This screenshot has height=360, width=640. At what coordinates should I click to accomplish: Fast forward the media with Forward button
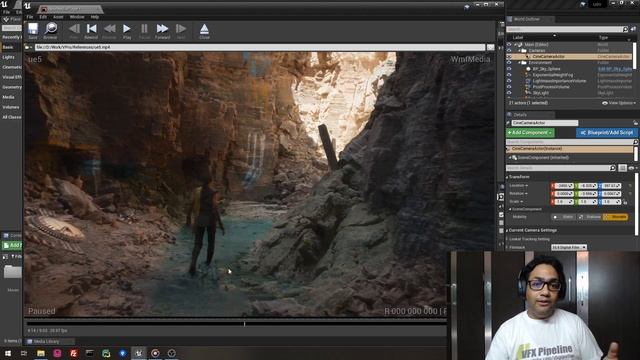(x=162, y=31)
